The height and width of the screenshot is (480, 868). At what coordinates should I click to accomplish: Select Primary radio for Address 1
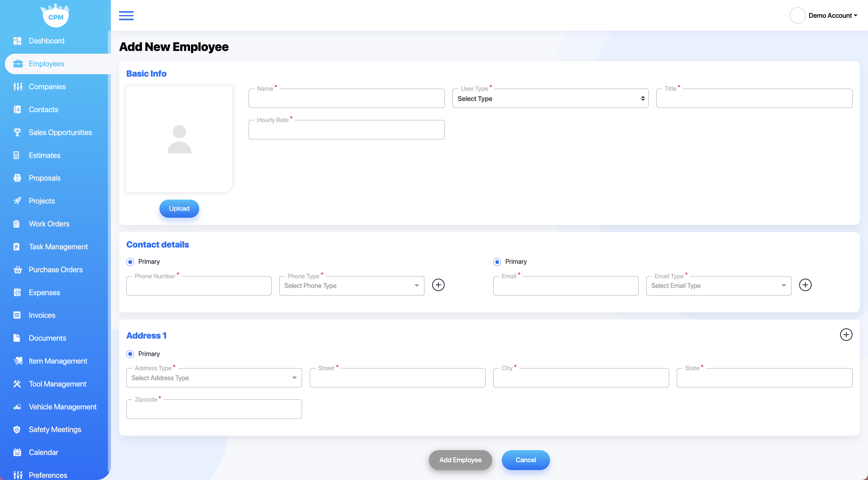pyautogui.click(x=131, y=354)
